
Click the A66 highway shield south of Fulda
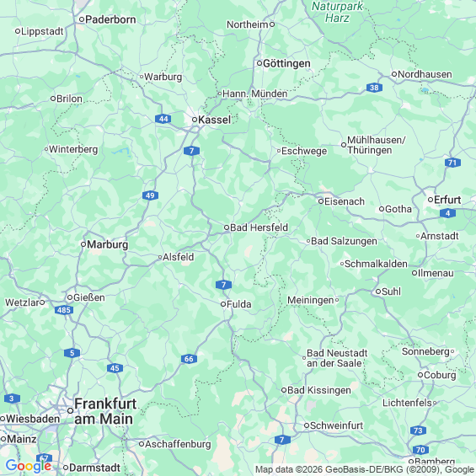coord(189,359)
